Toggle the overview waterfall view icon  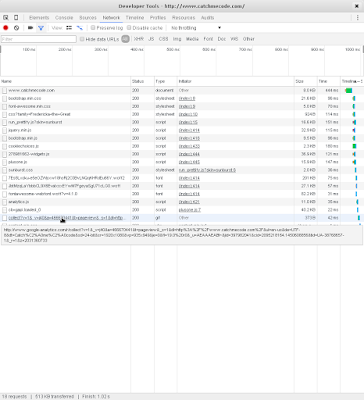(80, 28)
